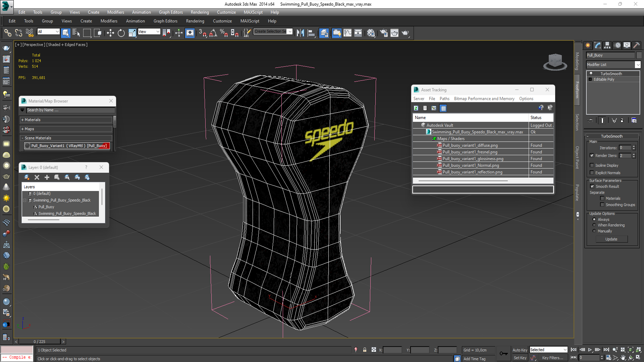Click the object color swatch beside Pull_Buoy
The height and width of the screenshot is (362, 644).
[x=639, y=55]
